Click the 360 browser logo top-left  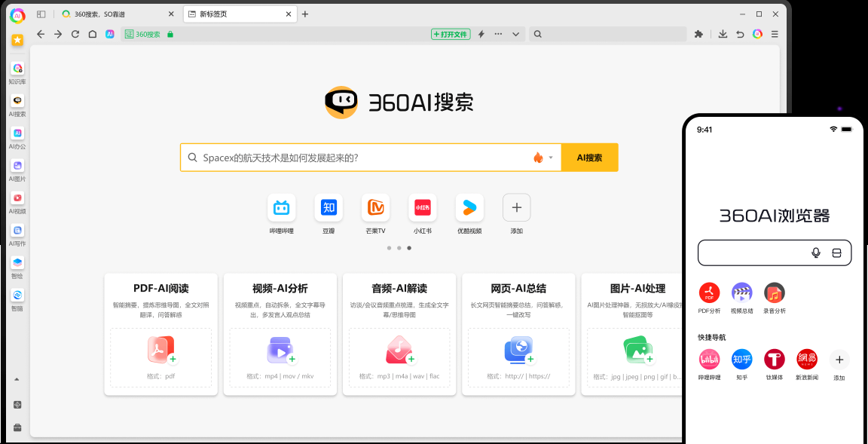(x=18, y=16)
